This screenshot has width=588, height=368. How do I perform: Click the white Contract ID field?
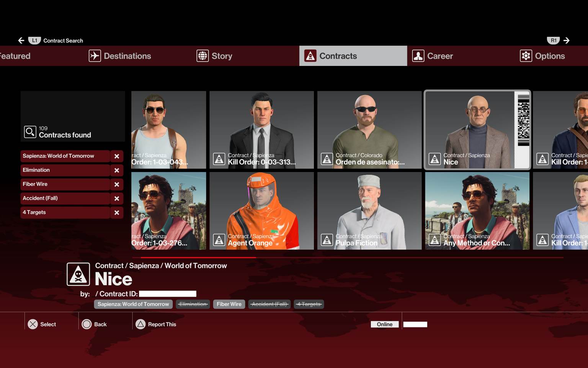[x=168, y=294]
